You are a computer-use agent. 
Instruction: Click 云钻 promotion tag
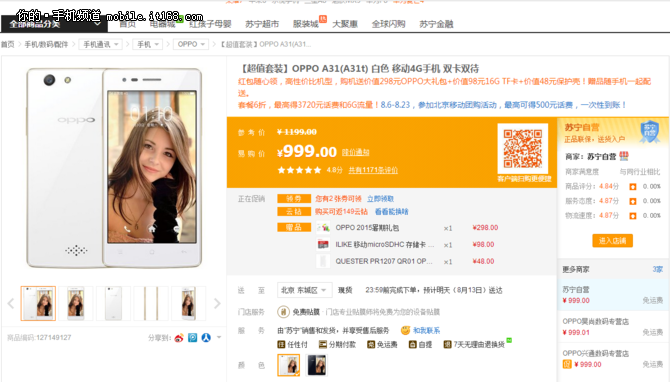tap(294, 212)
